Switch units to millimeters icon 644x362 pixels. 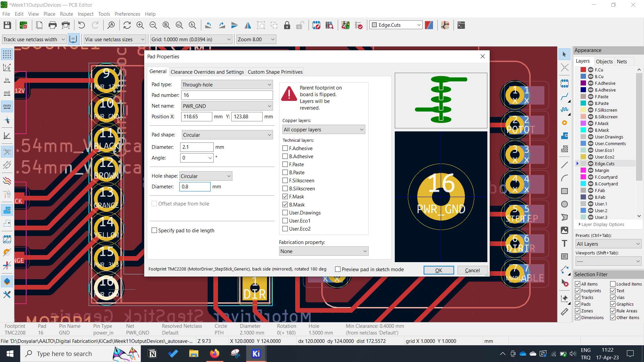[7, 107]
